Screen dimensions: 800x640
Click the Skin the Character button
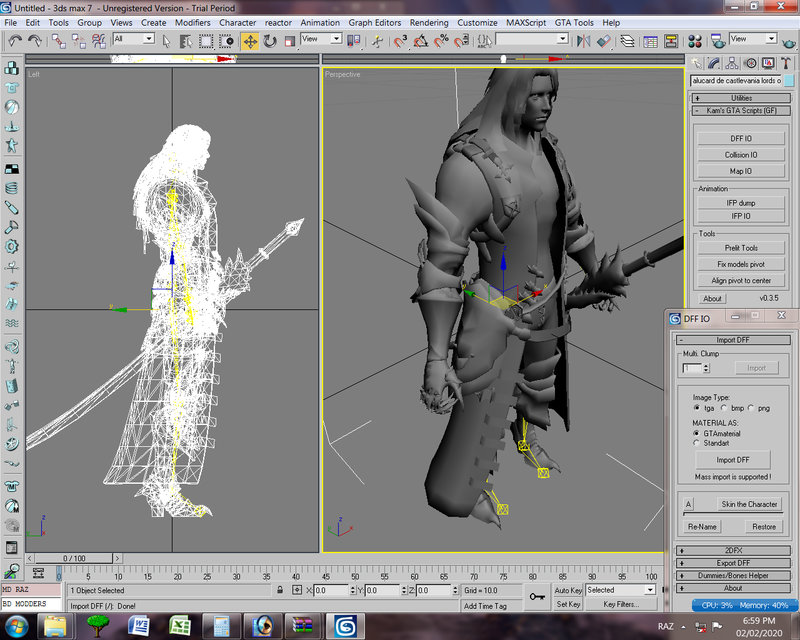pyautogui.click(x=749, y=504)
